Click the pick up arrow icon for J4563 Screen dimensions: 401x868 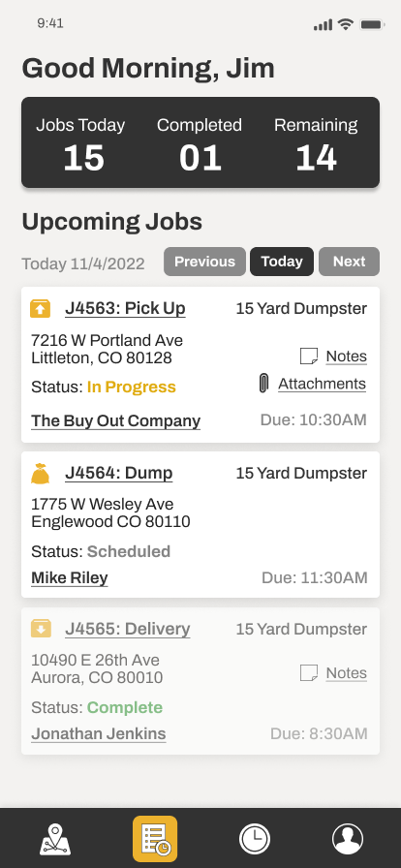coord(41,308)
